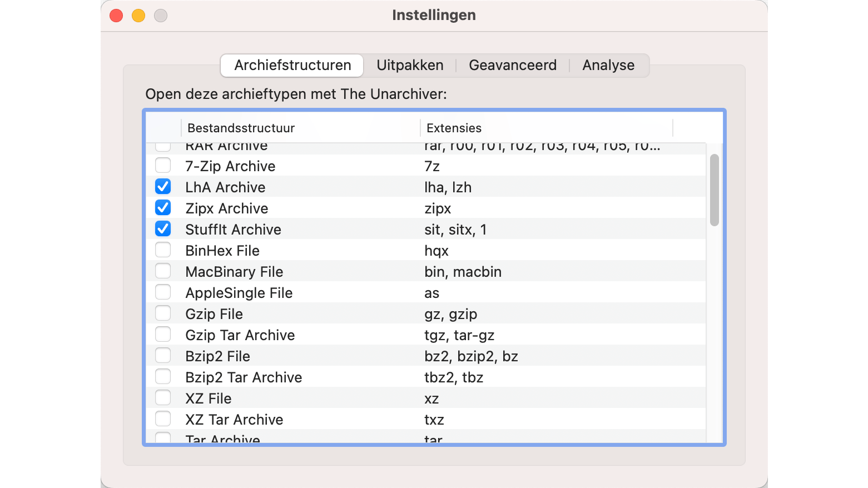Turn off StuffIt Archive association
Screen dimensions: 868x488
[163, 228]
